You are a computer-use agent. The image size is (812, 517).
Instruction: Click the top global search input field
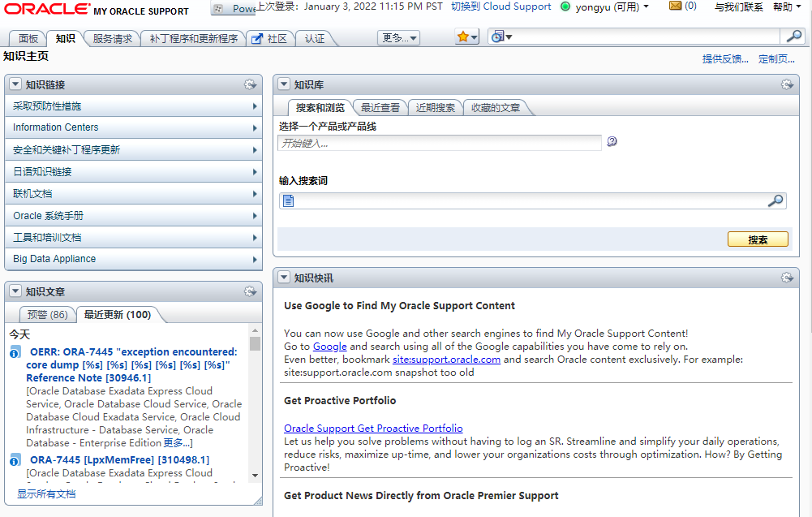coord(646,37)
